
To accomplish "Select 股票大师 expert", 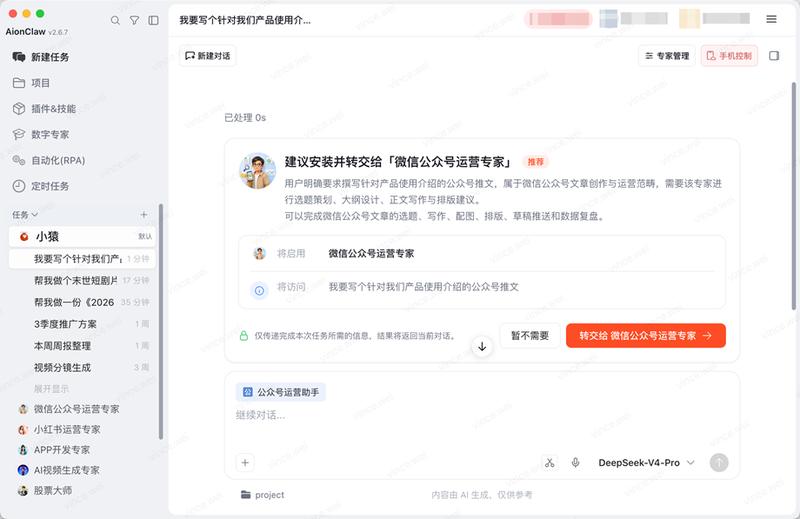I will tap(45, 491).
